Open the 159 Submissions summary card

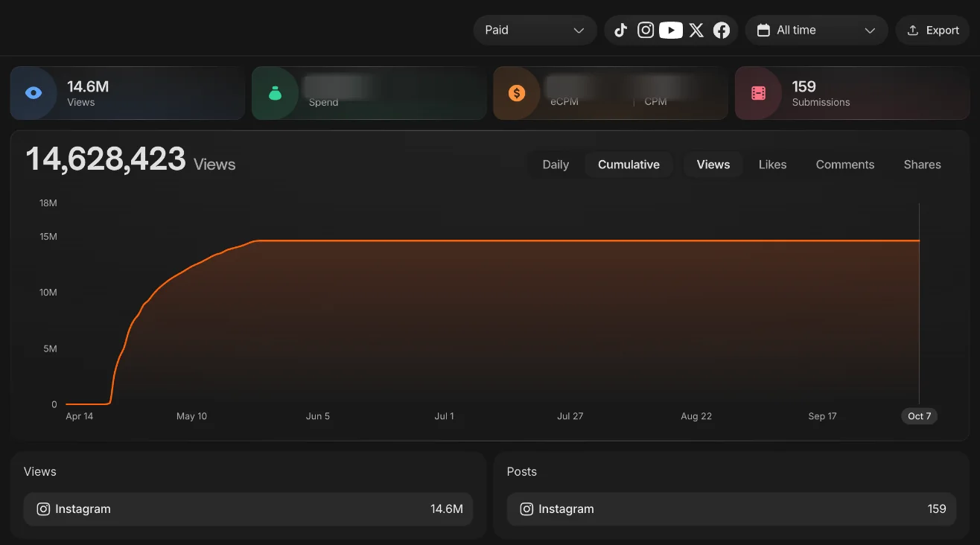pos(852,93)
